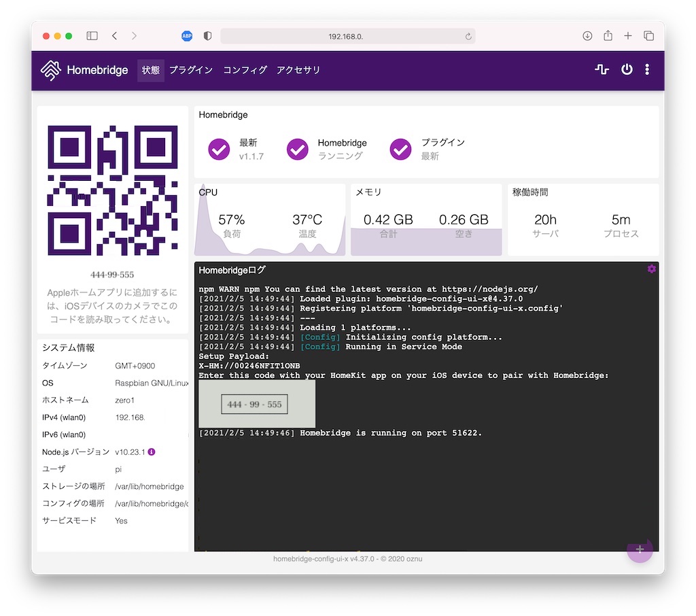Reload the page with refresh icon
Viewport: 696px width, 616px height.
pos(468,37)
